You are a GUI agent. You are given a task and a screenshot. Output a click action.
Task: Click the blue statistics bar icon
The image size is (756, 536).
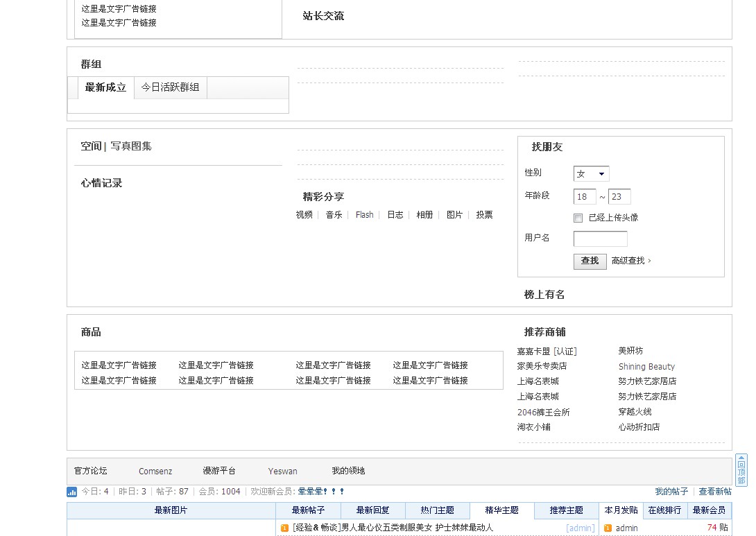(71, 492)
